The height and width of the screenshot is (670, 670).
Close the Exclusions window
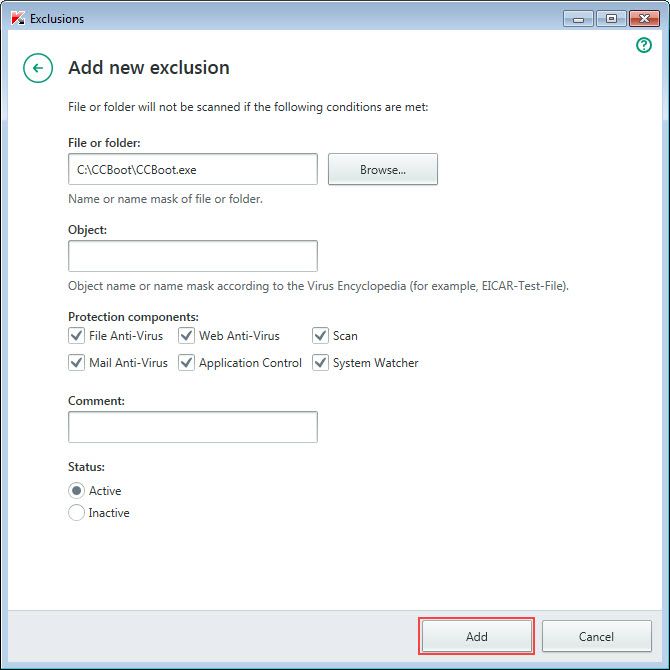click(644, 19)
